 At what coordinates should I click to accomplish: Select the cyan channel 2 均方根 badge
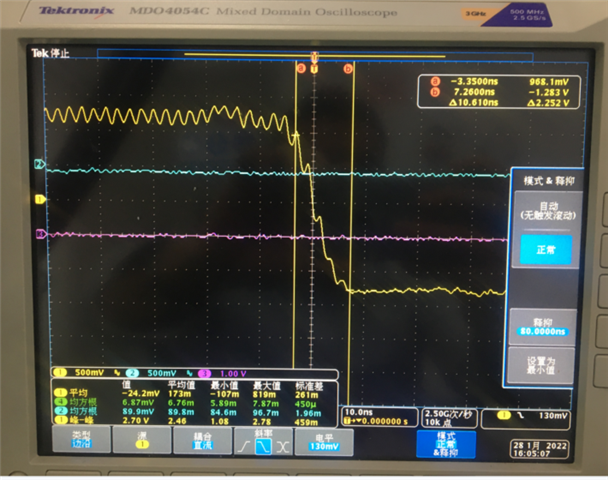[x=61, y=411]
